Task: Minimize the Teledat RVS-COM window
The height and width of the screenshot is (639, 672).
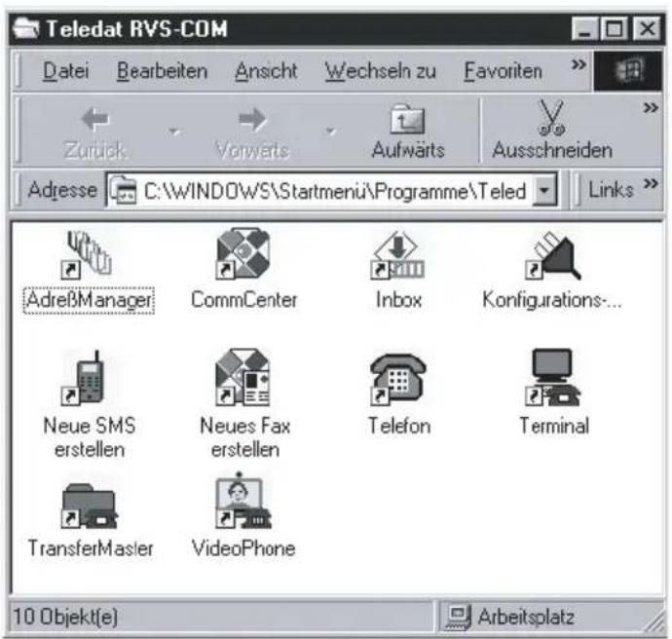Action: tap(584, 28)
